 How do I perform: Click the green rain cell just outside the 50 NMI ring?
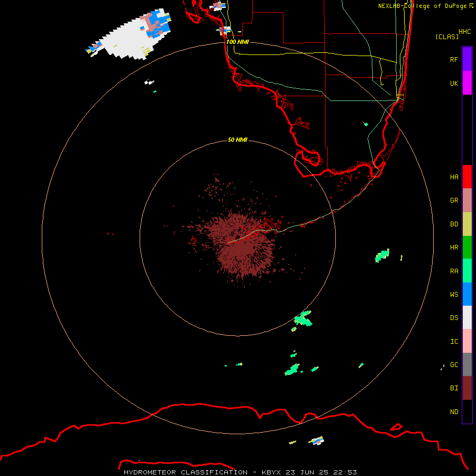pyautogui.click(x=303, y=319)
